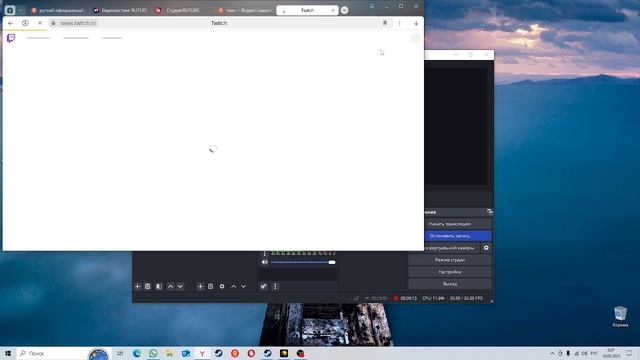Select the Корзина desktop icon
The height and width of the screenshot is (360, 640).
[x=620, y=317]
